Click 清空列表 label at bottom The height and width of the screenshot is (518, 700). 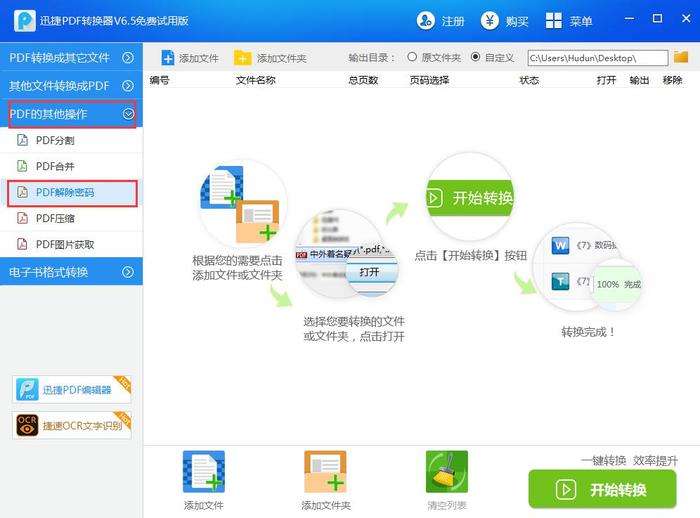447,505
